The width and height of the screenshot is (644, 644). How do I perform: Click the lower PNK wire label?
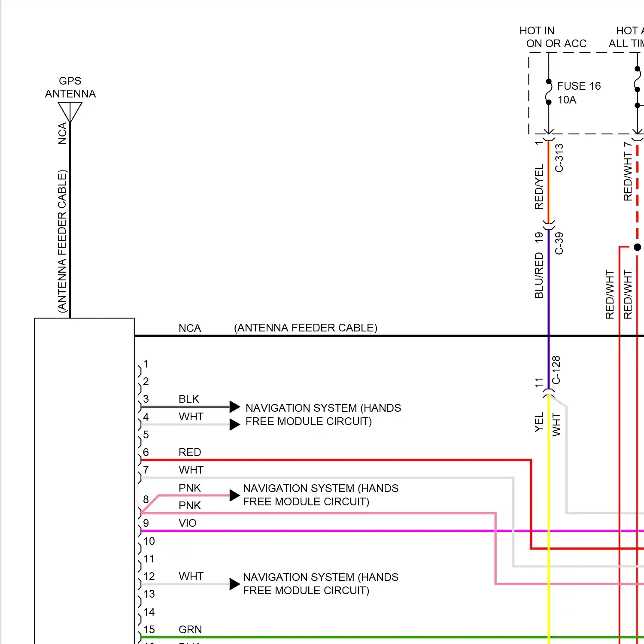coord(190,506)
